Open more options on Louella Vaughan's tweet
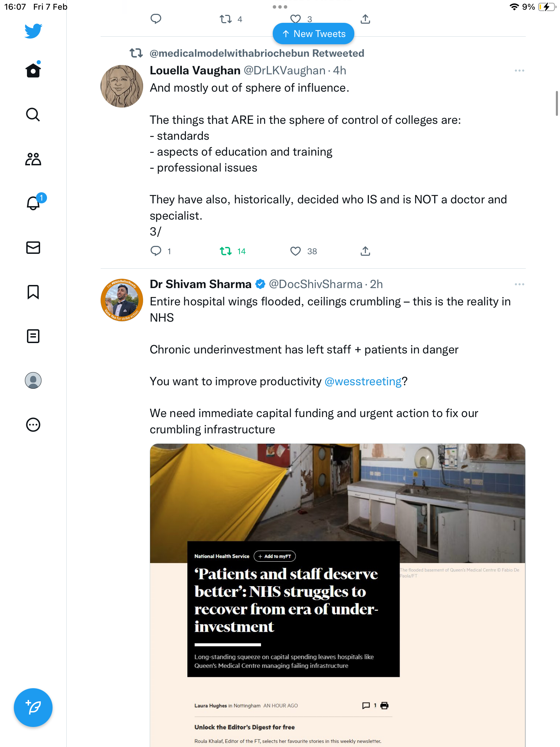This screenshot has width=560, height=747. (x=519, y=71)
